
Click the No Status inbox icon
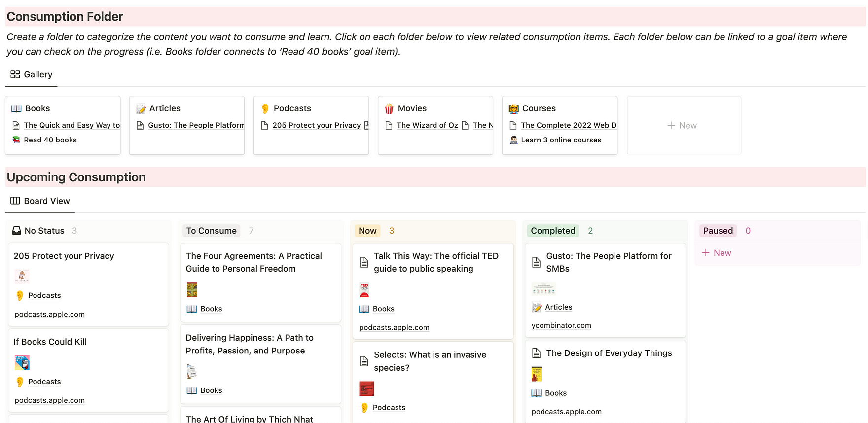pos(17,231)
